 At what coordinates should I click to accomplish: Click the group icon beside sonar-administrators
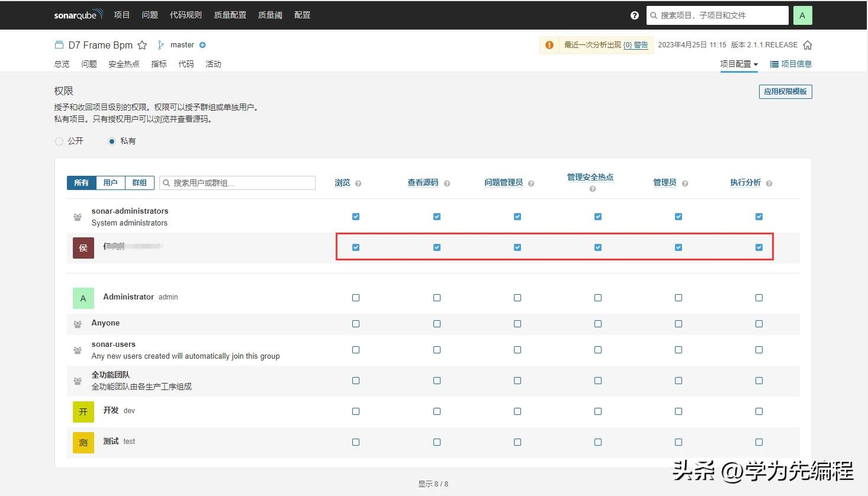click(78, 217)
